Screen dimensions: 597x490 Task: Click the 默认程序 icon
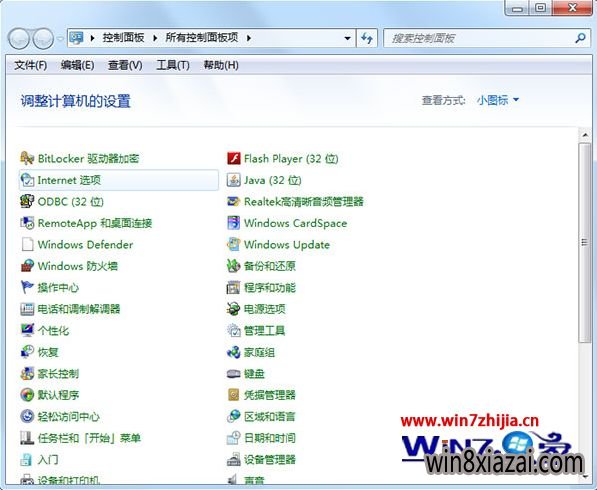(x=27, y=395)
